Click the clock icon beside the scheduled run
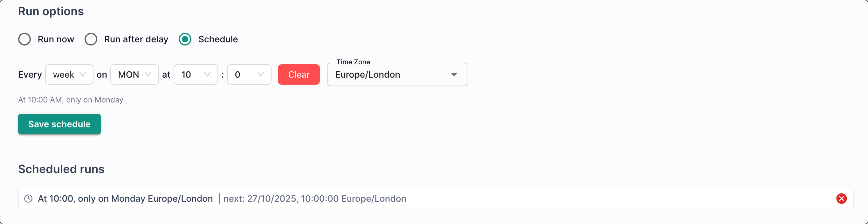This screenshot has height=224, width=868. pos(28,199)
